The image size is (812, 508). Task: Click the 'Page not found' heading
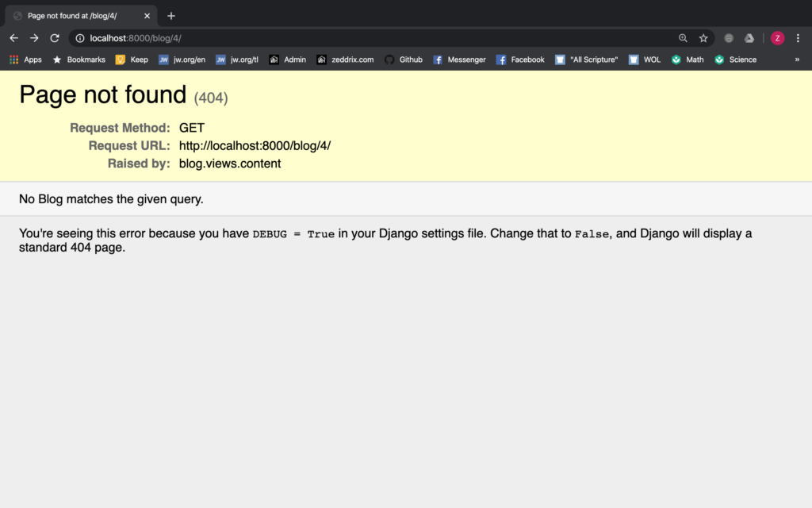(x=102, y=95)
